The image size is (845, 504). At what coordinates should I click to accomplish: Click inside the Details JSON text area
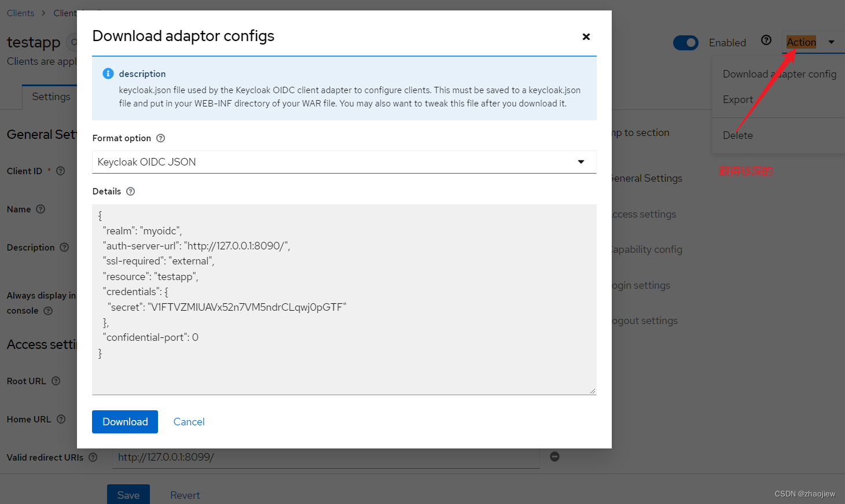tap(344, 300)
